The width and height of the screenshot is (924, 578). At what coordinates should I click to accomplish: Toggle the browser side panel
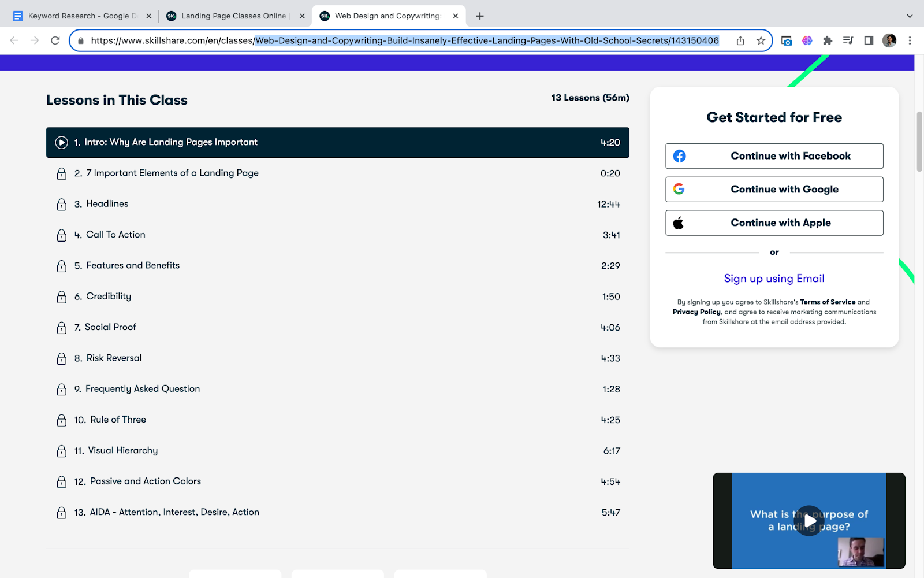click(x=869, y=40)
